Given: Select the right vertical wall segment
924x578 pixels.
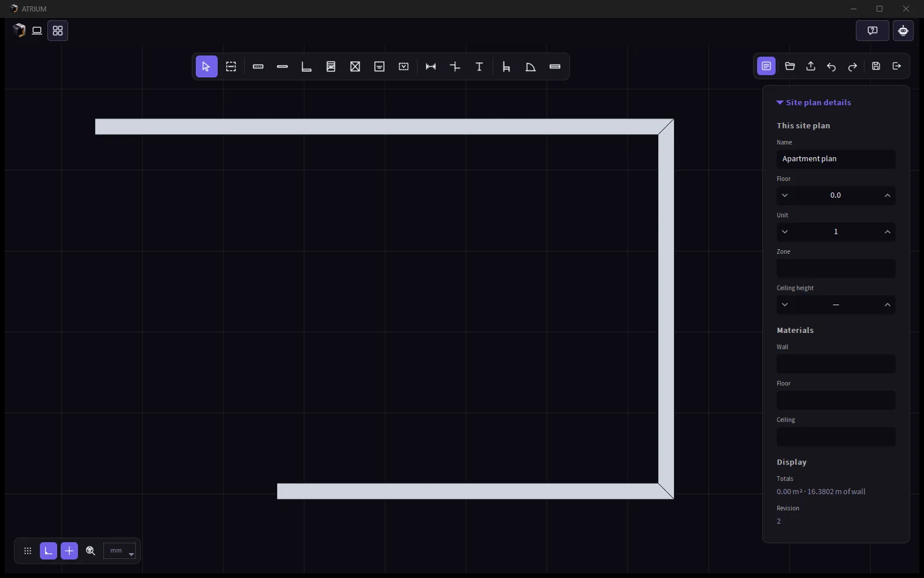Looking at the screenshot, I should click(x=666, y=309).
